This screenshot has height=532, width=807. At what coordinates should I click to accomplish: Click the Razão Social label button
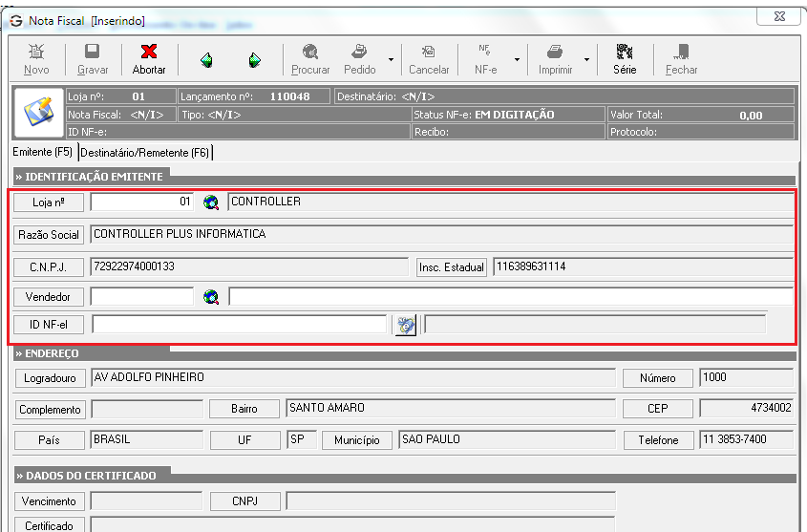49,235
